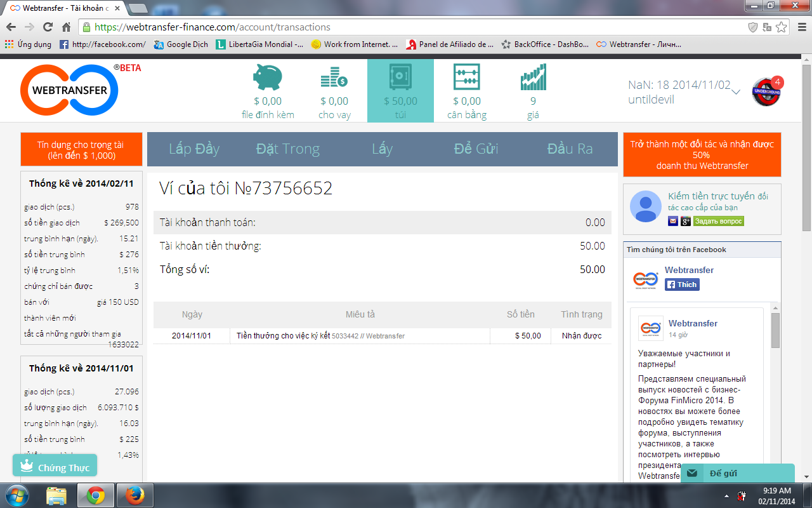This screenshot has width=812, height=508.
Task: Open the Đầu Ra menu tab
Action: (x=570, y=149)
